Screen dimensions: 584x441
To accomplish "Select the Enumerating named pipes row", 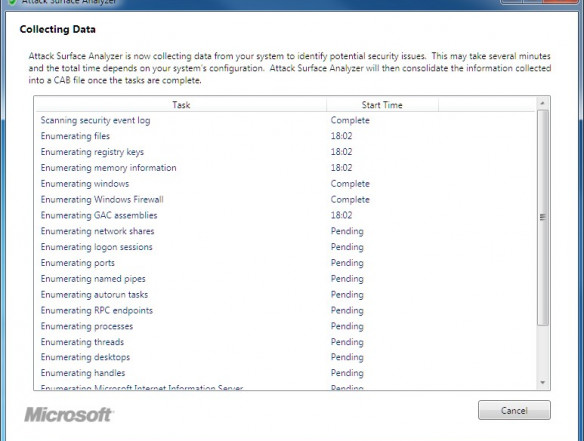I will [x=285, y=279].
